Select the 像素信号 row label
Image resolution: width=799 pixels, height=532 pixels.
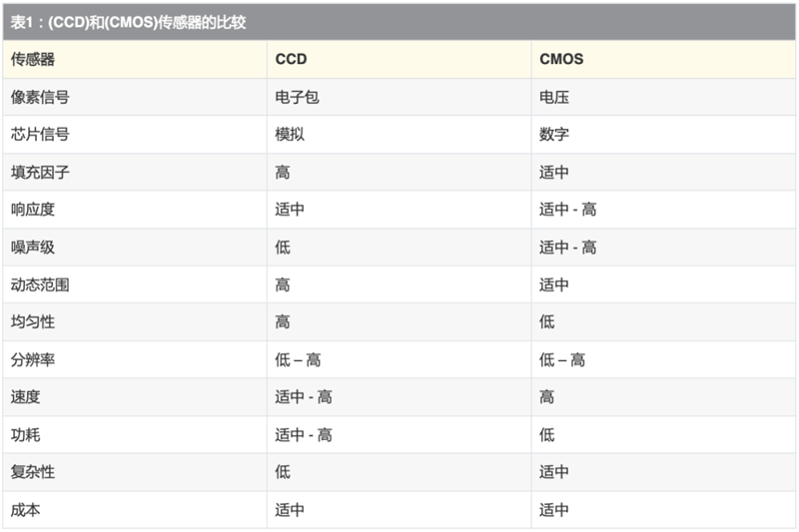coord(40,98)
